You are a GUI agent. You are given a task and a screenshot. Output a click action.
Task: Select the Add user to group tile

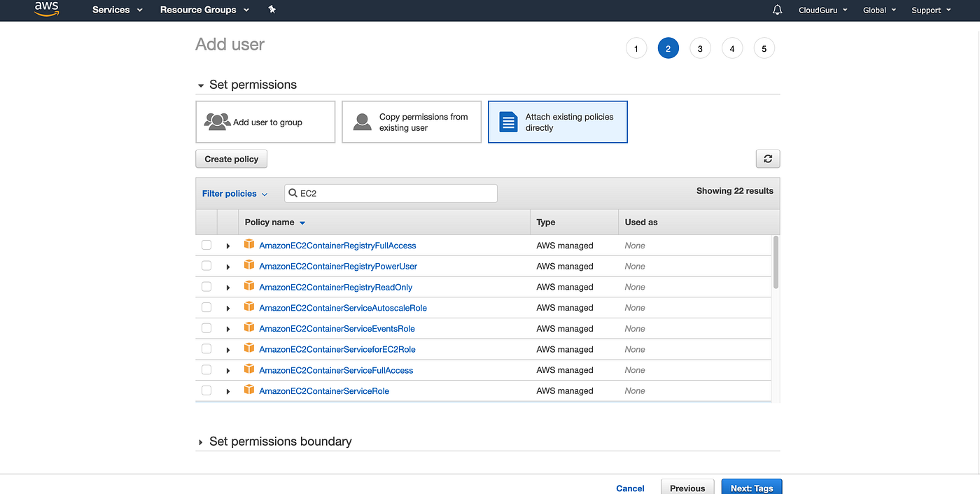click(265, 121)
